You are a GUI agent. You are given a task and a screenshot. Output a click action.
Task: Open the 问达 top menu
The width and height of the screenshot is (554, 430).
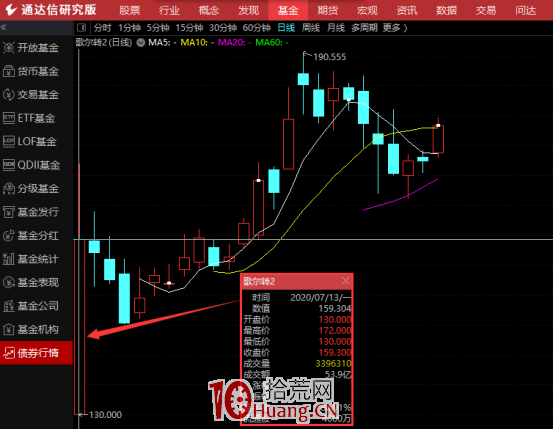(x=525, y=10)
